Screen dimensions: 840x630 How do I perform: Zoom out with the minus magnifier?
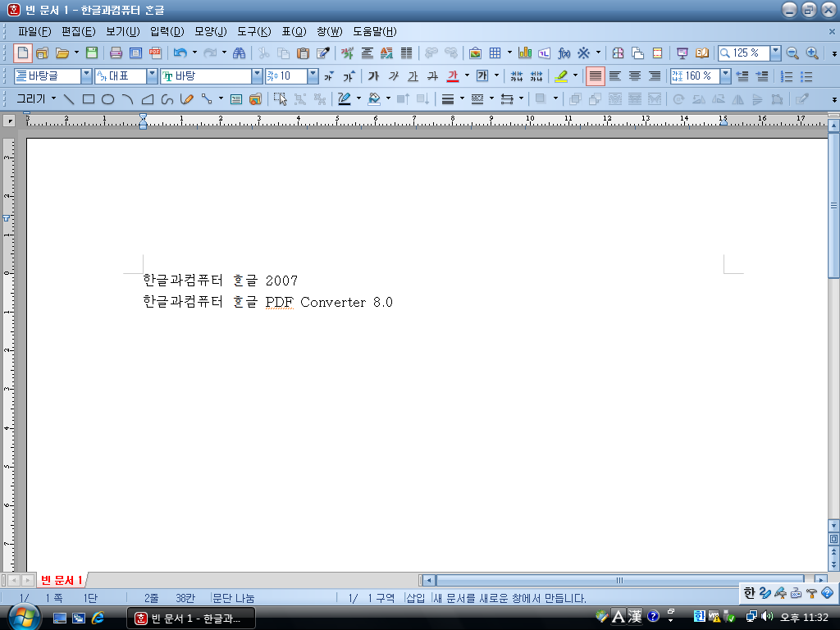pos(793,53)
